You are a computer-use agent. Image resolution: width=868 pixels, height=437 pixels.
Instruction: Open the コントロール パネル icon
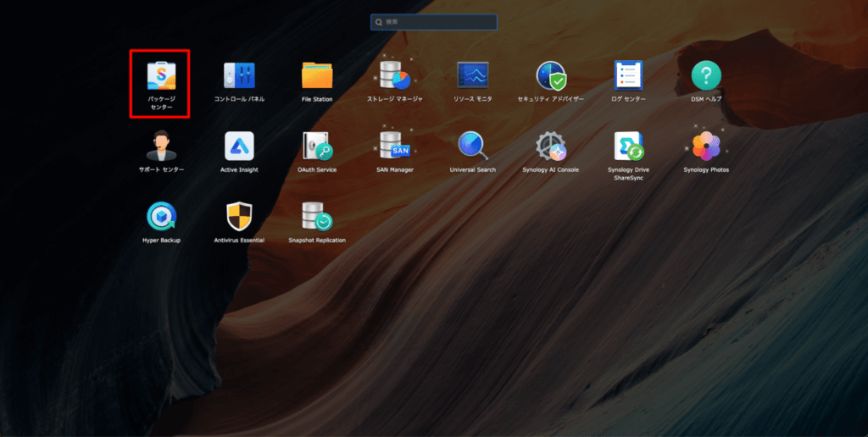pyautogui.click(x=239, y=75)
